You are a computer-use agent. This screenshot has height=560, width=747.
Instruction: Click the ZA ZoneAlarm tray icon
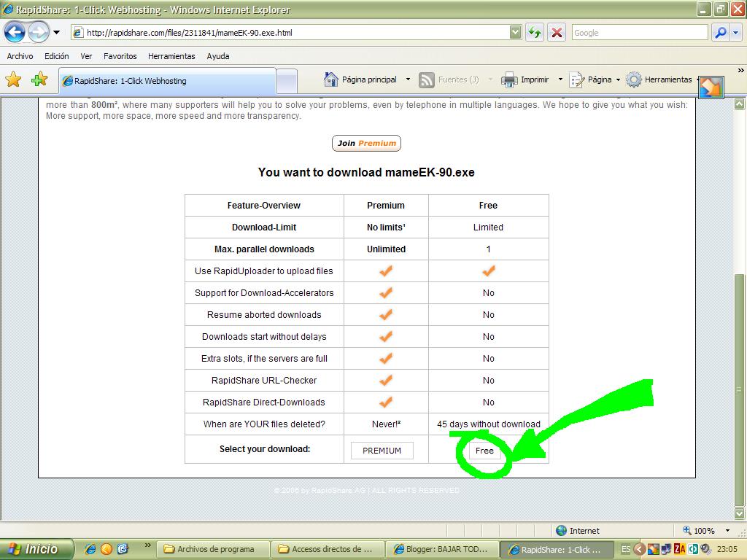(x=680, y=549)
